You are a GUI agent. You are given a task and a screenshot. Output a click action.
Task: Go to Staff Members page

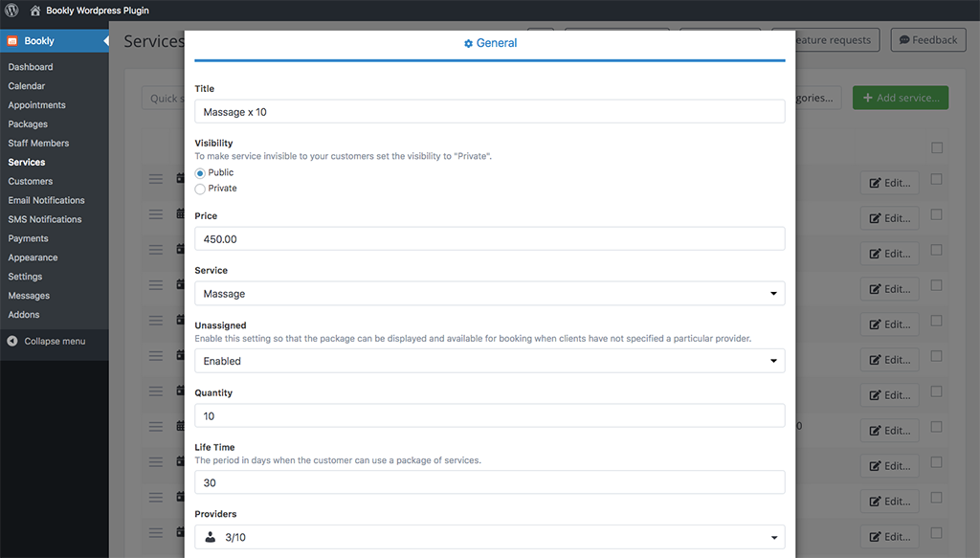38,144
